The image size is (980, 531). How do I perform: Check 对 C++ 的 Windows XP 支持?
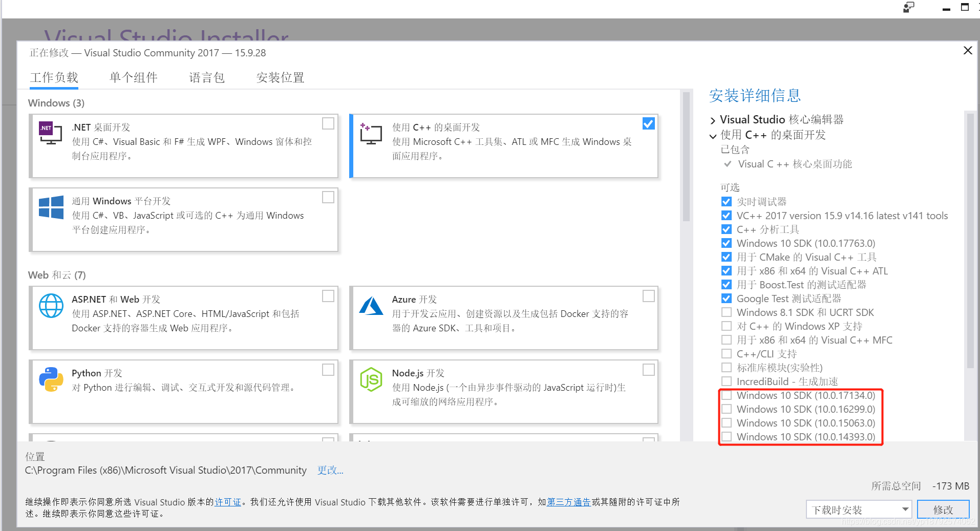[726, 326]
